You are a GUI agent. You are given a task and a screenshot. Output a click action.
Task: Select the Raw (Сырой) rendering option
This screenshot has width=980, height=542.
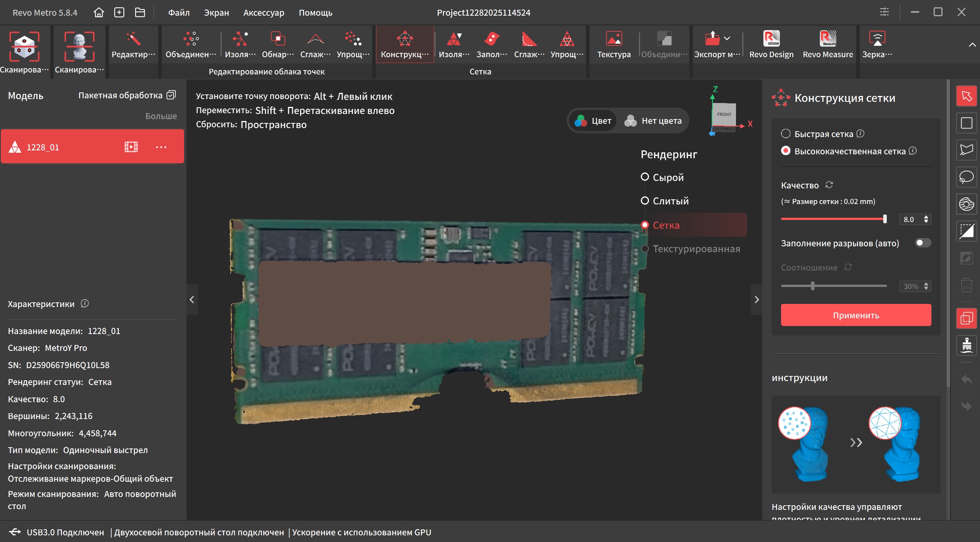(645, 177)
